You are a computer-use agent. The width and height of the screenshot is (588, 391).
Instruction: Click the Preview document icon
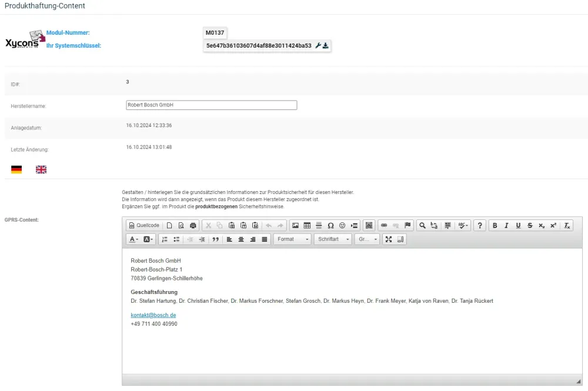pyautogui.click(x=181, y=225)
